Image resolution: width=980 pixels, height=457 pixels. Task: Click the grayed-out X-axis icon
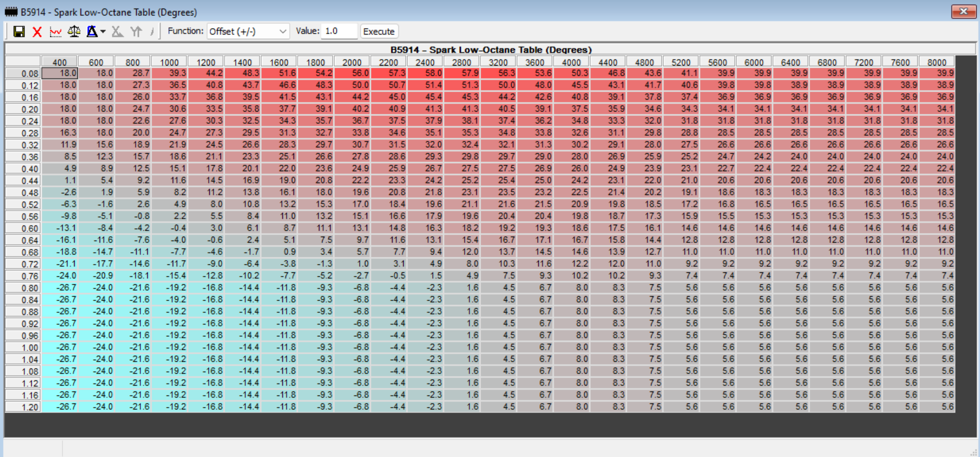(117, 32)
